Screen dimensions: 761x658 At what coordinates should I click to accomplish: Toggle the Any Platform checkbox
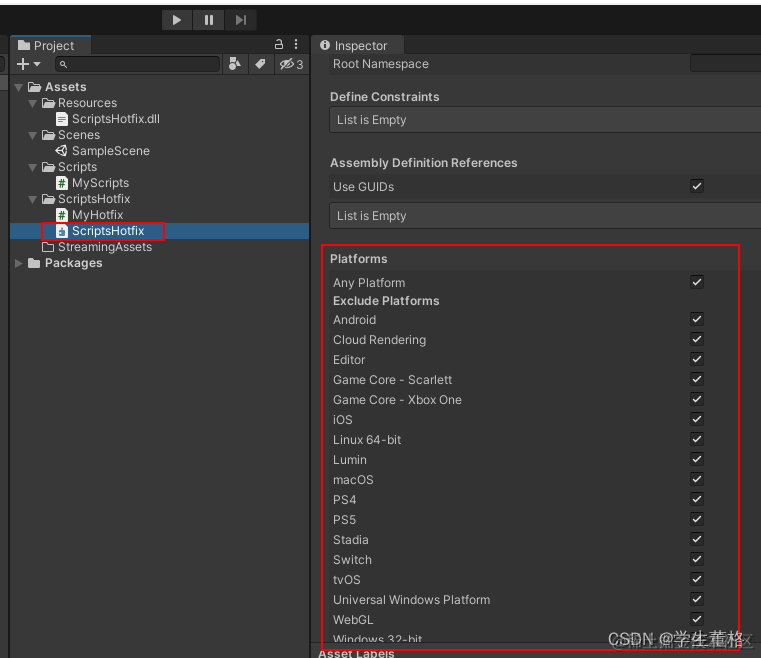coord(697,282)
